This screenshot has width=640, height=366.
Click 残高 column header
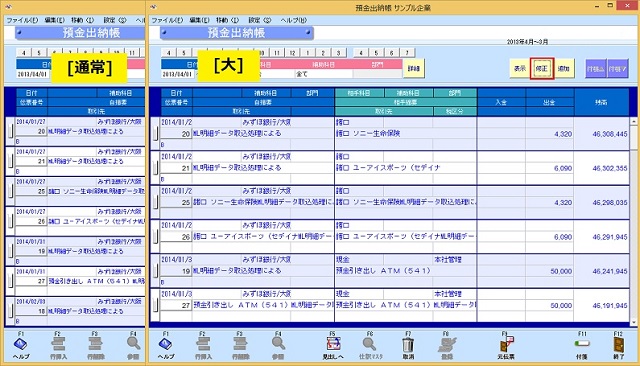pyautogui.click(x=602, y=102)
